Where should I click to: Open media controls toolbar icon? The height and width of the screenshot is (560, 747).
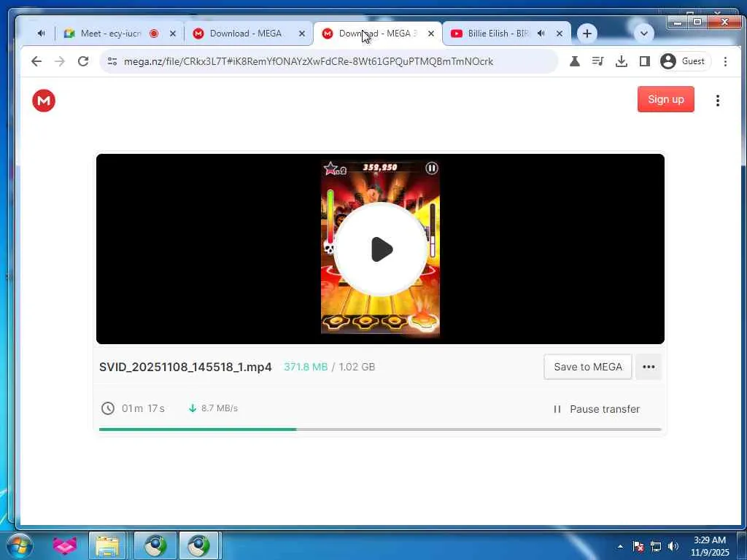pyautogui.click(x=597, y=61)
